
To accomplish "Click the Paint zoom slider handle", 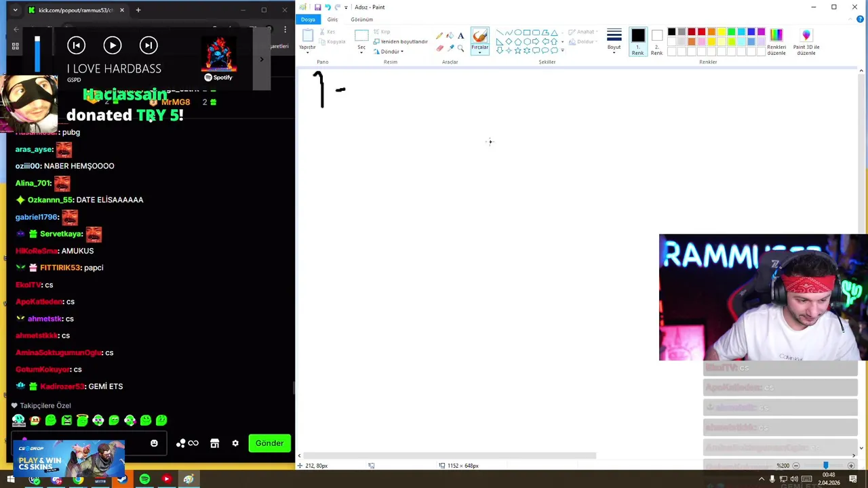I will (x=825, y=466).
